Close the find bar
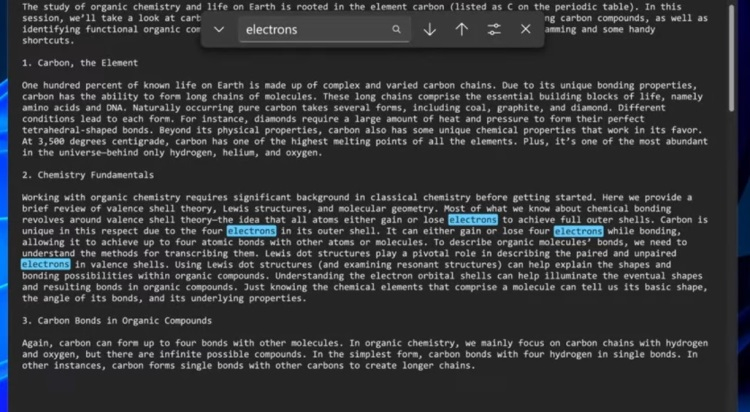 coord(526,30)
